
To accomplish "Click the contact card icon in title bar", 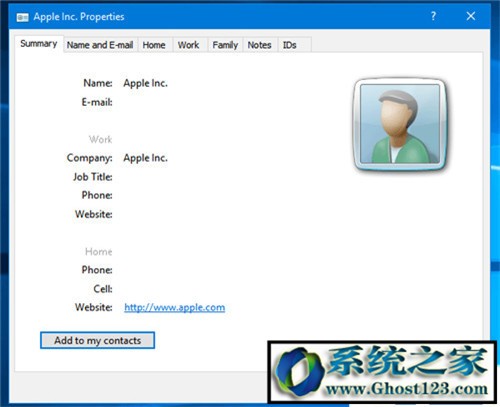I will pyautogui.click(x=22, y=17).
